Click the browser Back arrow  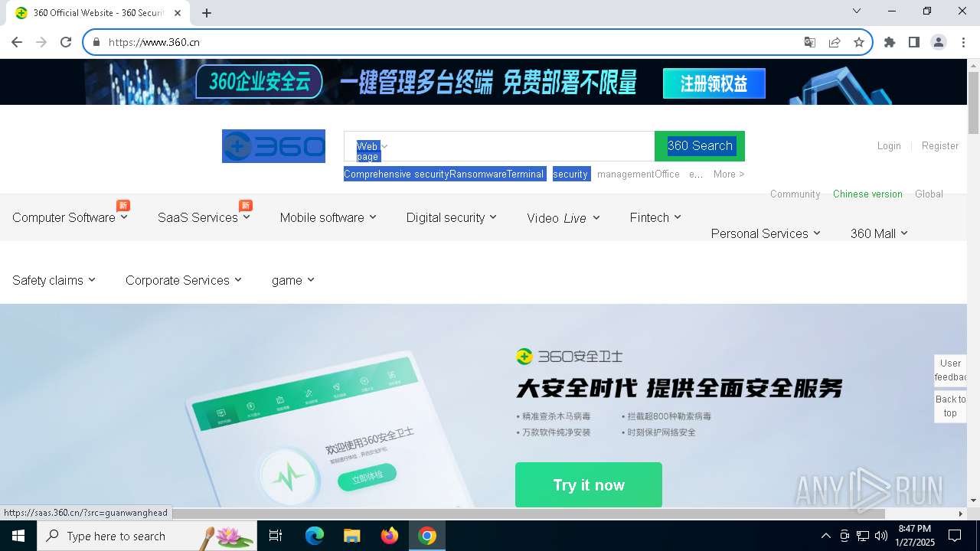pyautogui.click(x=17, y=42)
